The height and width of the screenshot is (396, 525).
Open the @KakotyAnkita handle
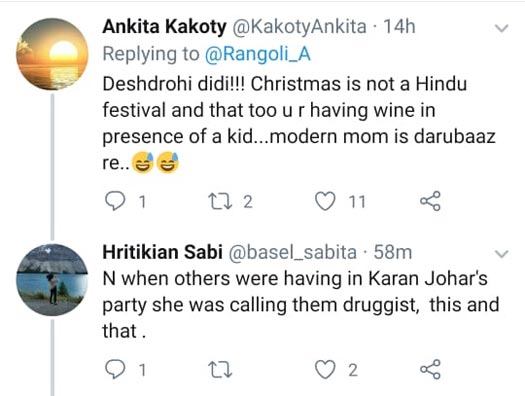[x=299, y=27]
